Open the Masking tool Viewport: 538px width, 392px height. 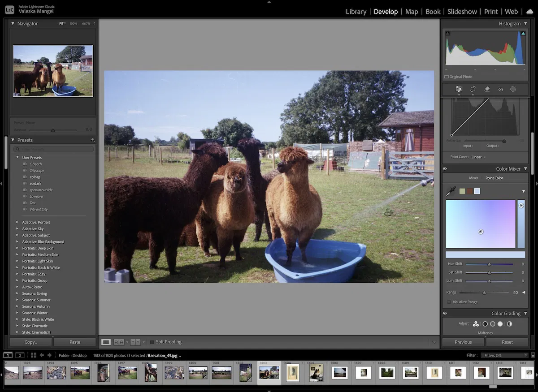[513, 89]
